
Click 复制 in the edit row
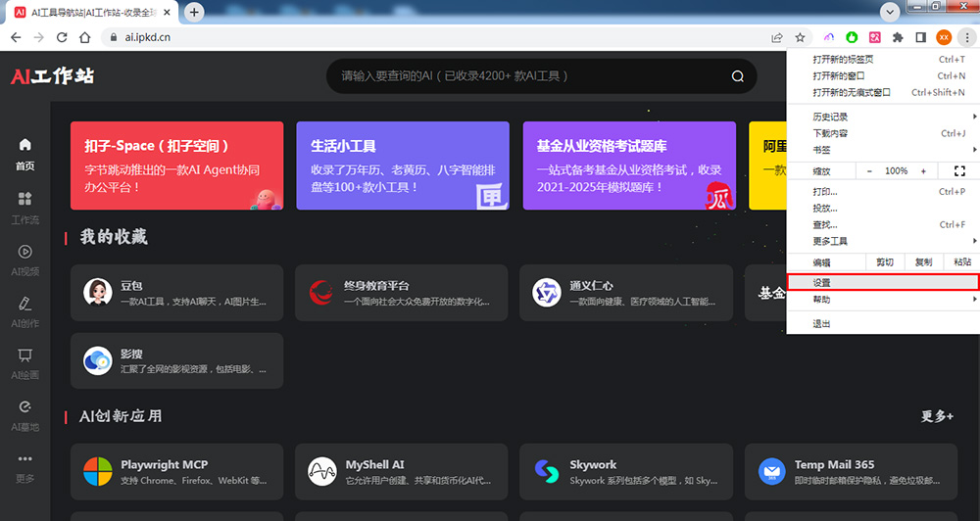pos(924,262)
